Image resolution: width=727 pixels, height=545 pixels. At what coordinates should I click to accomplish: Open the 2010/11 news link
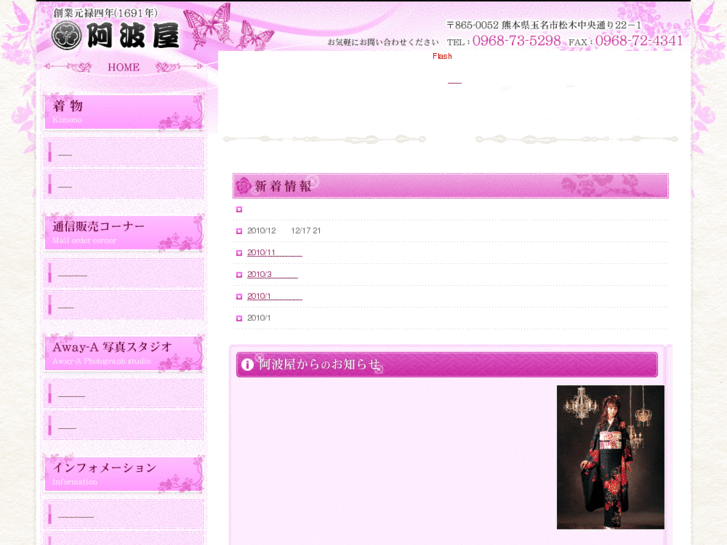tap(274, 252)
